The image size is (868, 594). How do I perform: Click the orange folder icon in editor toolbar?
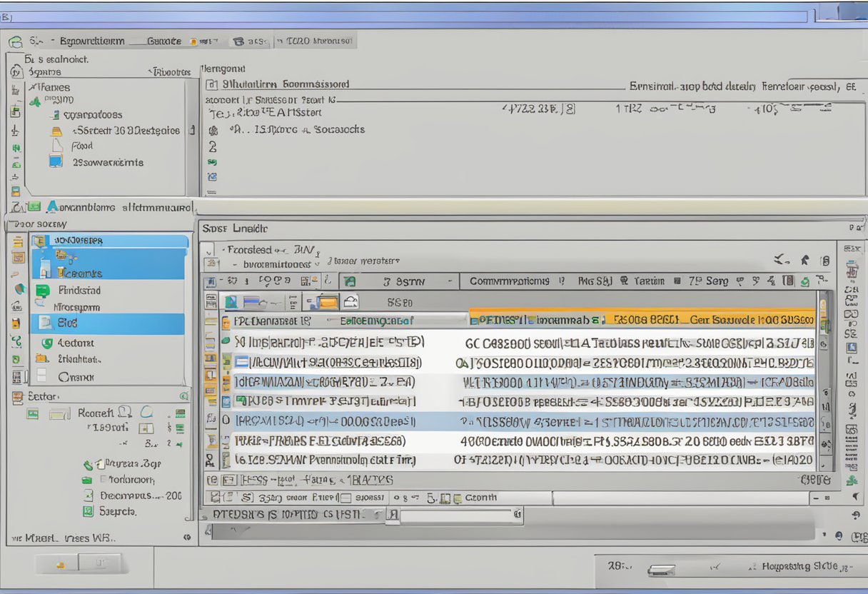[x=326, y=302]
